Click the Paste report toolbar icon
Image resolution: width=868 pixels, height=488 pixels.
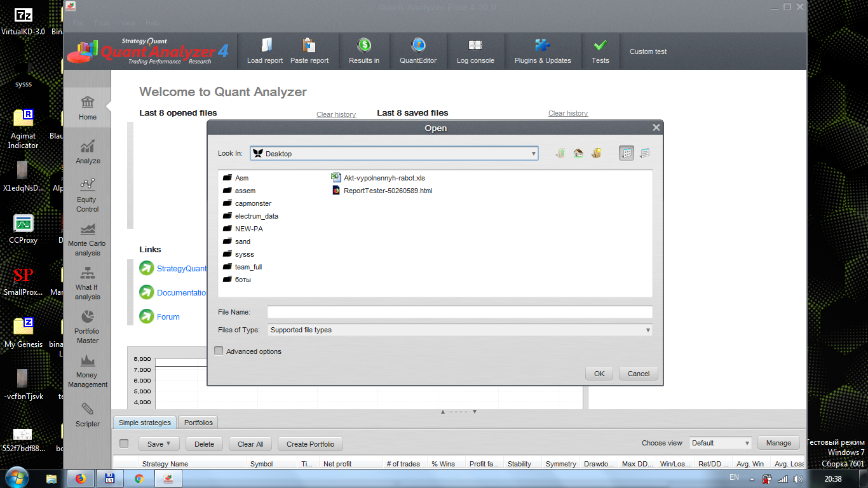click(x=309, y=51)
